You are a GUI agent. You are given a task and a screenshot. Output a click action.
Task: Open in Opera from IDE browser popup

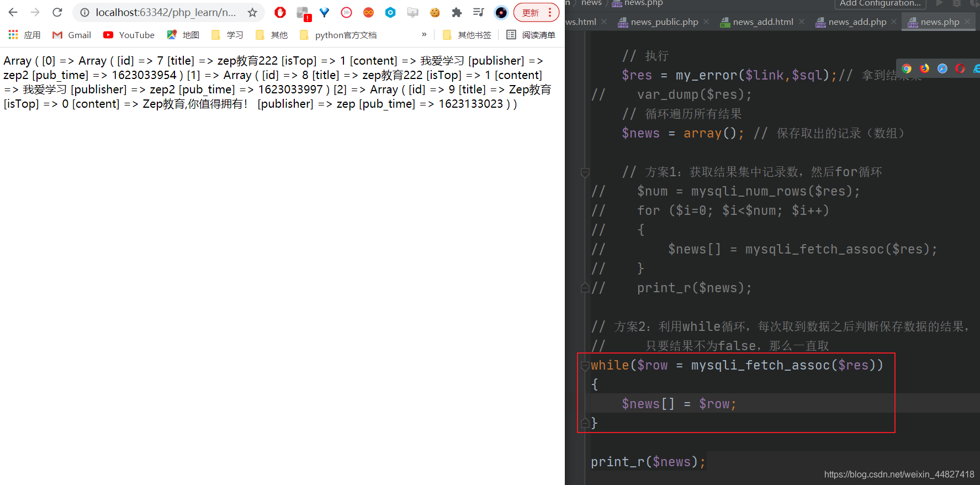pos(960,68)
